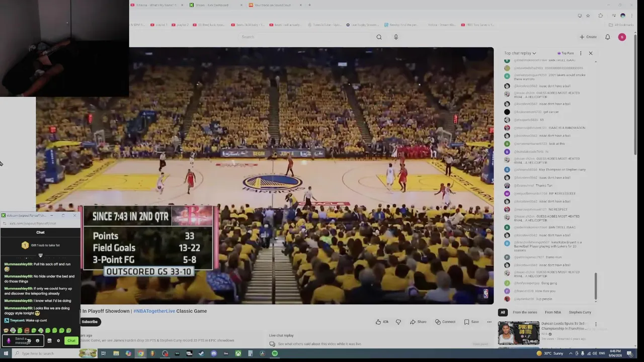Viewport: 644px width, 362px height.
Task: Dislike the video with thumbs down
Action: pyautogui.click(x=398, y=322)
